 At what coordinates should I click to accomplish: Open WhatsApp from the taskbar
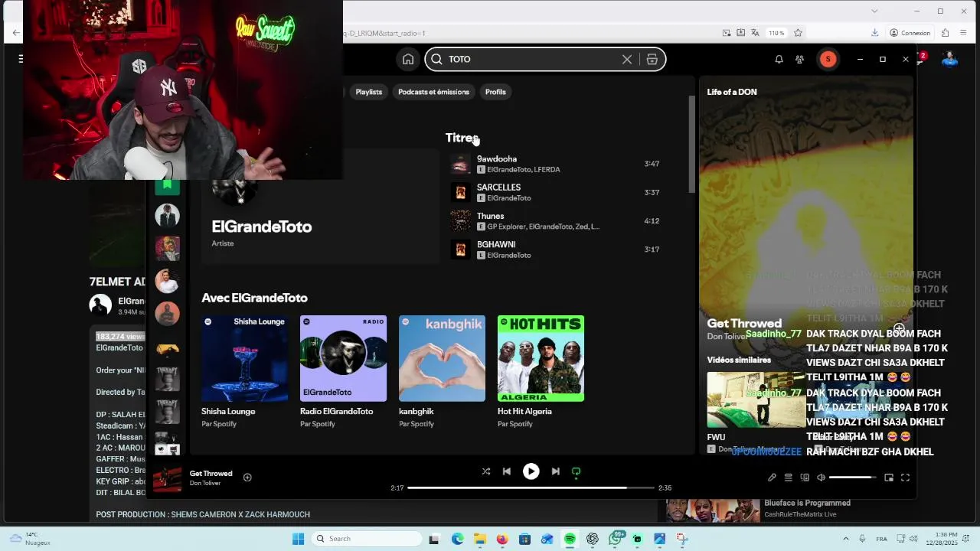click(616, 539)
